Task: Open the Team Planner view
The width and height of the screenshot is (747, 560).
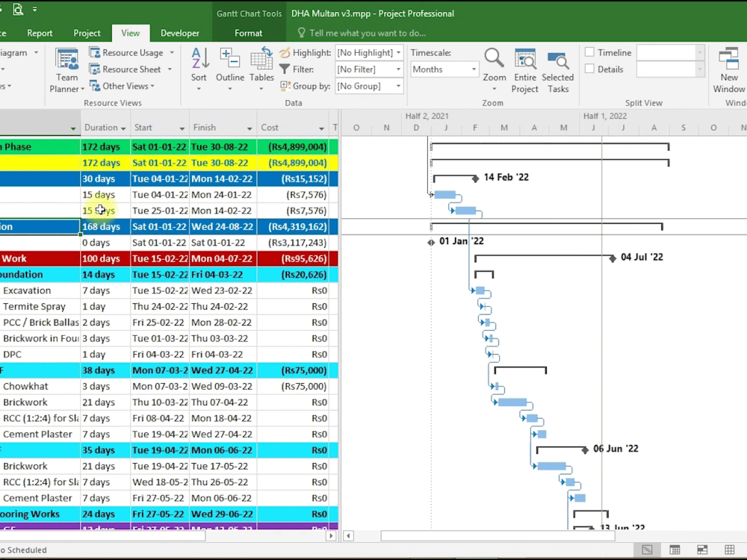Action: 66,69
